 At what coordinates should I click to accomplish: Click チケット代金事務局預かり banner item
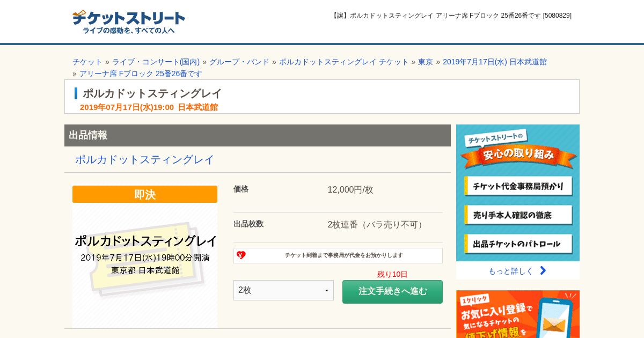point(518,186)
